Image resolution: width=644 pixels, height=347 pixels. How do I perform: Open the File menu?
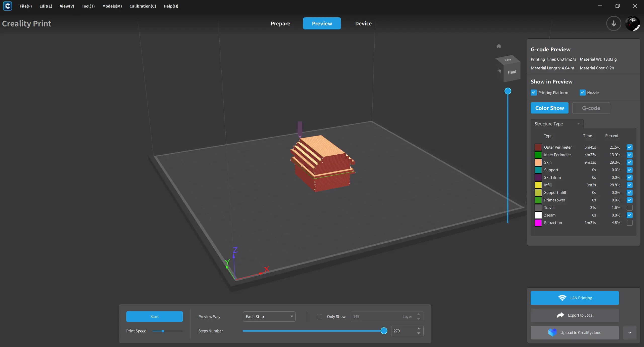tap(26, 6)
